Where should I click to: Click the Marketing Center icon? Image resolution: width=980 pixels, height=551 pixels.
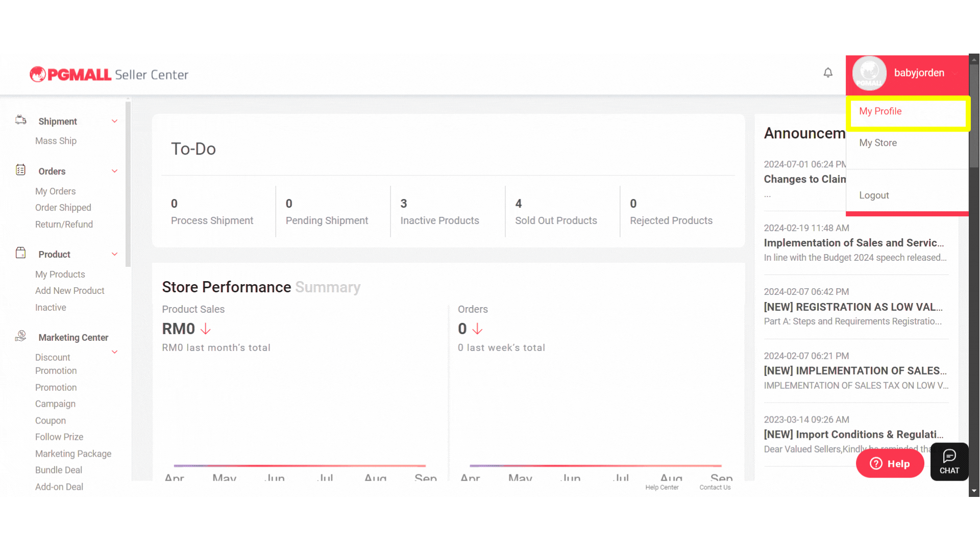(x=21, y=336)
